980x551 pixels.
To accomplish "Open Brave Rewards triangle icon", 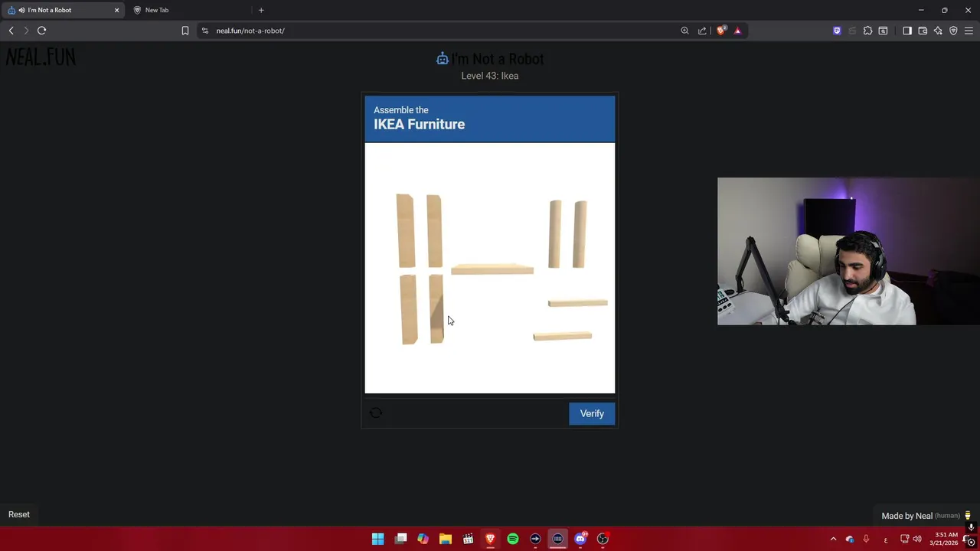I will click(x=737, y=31).
